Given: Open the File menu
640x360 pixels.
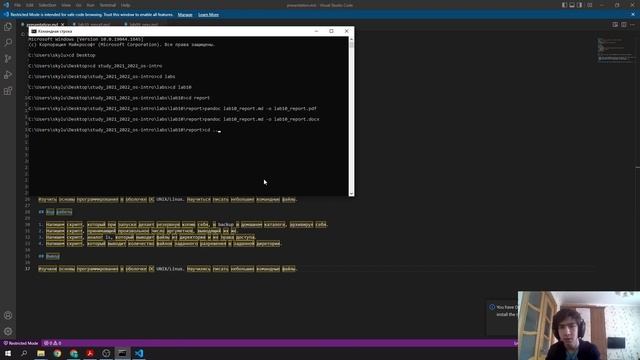Looking at the screenshot, I should click(18, 5).
